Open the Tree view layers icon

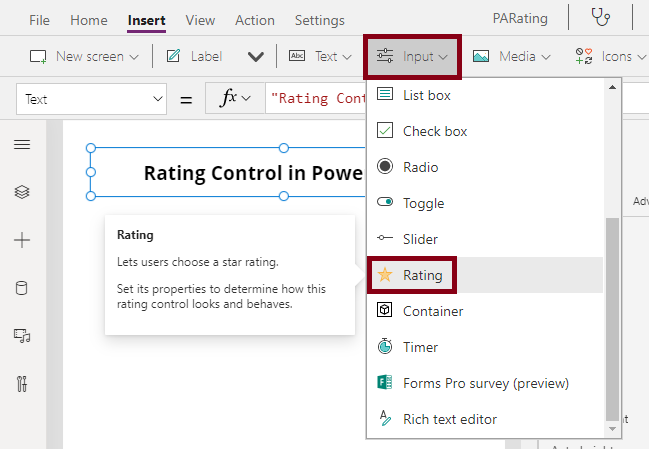click(x=22, y=192)
